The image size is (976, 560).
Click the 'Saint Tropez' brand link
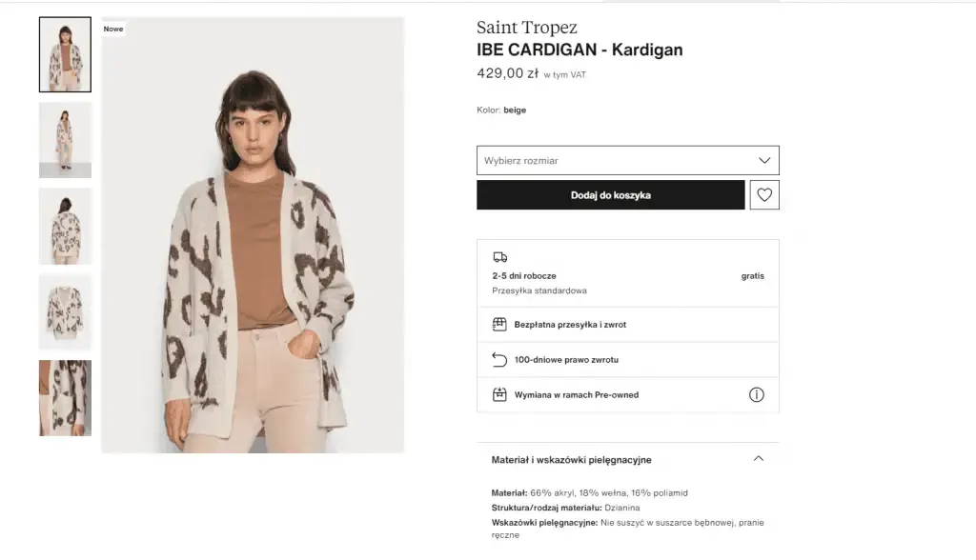tap(527, 28)
